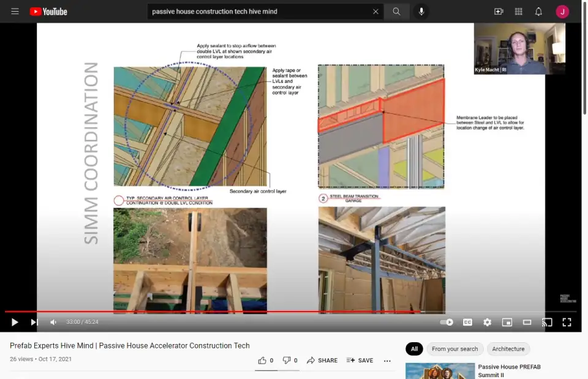This screenshot has height=379, width=588.
Task: Open the account avatar menu
Action: tap(562, 12)
